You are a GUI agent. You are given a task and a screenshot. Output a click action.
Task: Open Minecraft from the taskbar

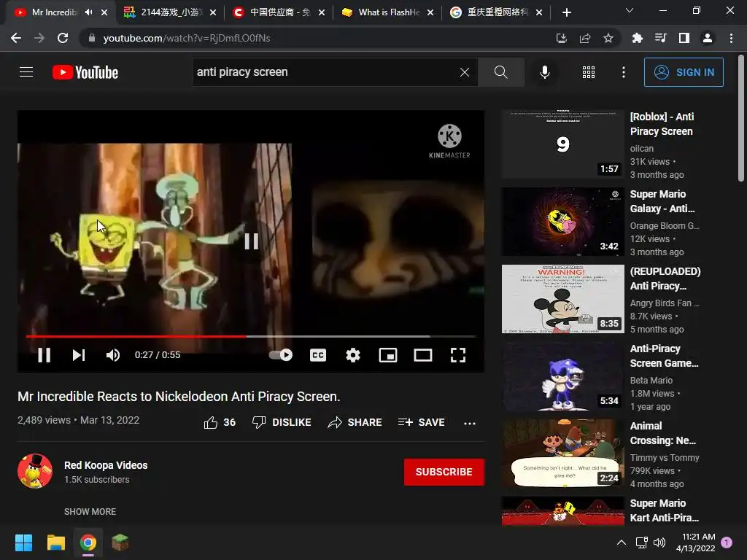[x=120, y=542]
